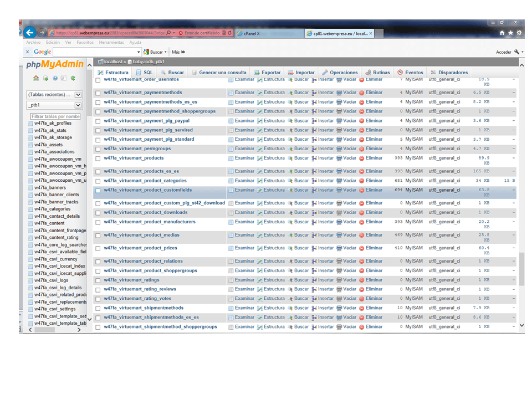Open table link w47fa_virtuemart_rating_reviews
This screenshot has height=399, width=532.
click(140, 289)
